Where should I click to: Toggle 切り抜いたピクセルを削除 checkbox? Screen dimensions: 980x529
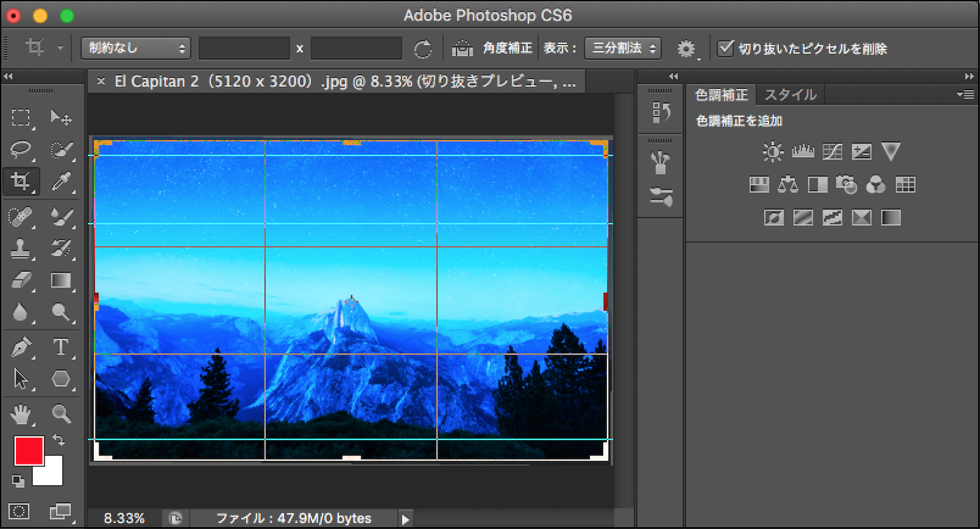click(726, 48)
